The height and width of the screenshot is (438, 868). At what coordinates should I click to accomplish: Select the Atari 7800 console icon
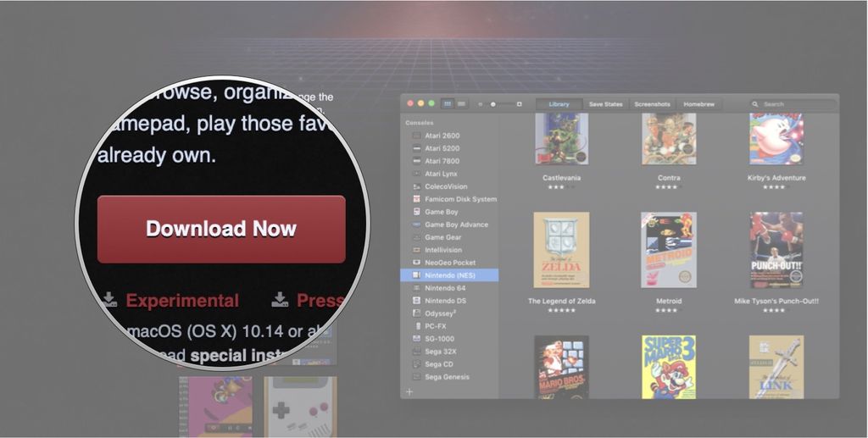tap(417, 161)
